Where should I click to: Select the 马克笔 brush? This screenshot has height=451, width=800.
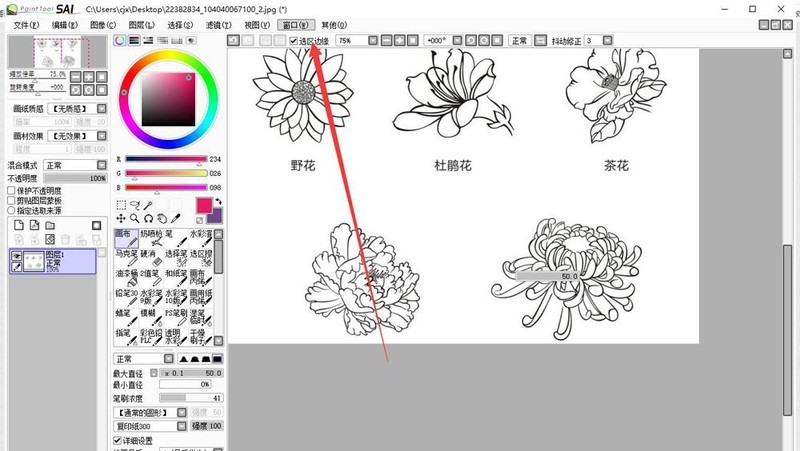126,258
